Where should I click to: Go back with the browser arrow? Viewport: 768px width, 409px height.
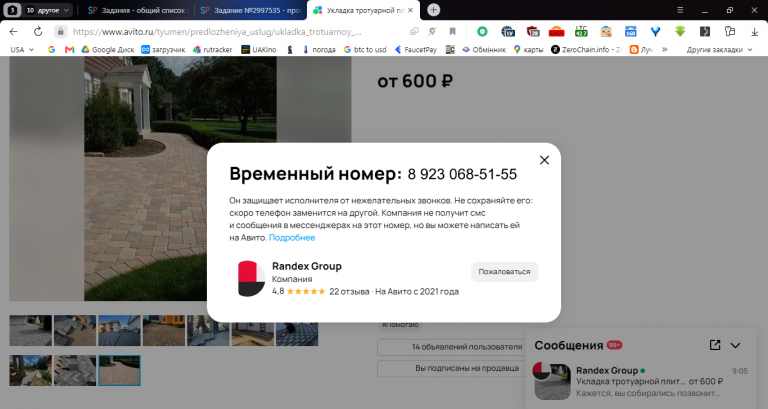[x=14, y=31]
